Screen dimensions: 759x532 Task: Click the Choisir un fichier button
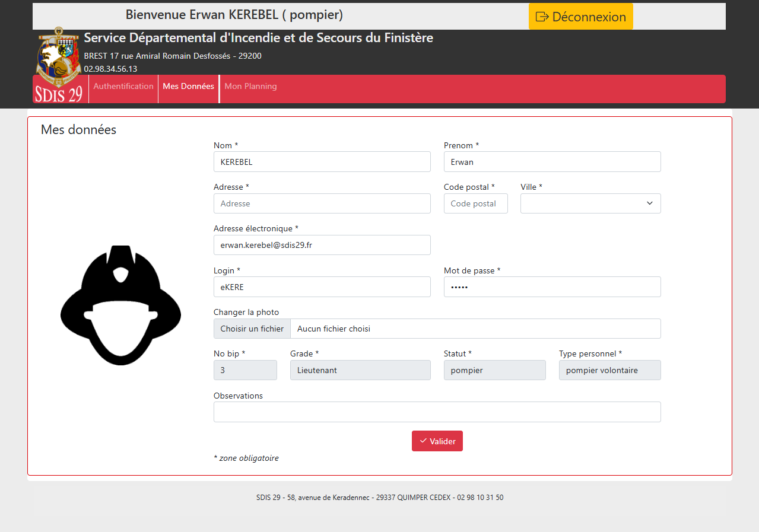tap(252, 329)
